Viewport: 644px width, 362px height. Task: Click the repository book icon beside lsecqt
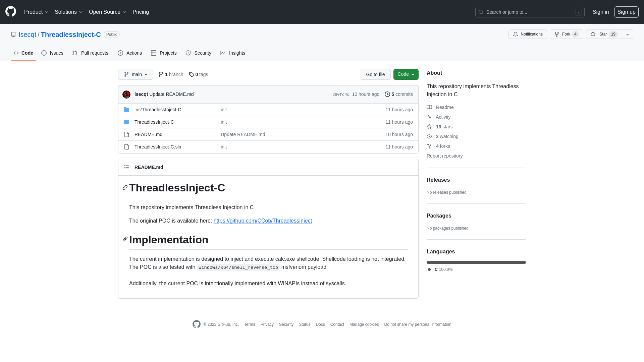click(13, 35)
